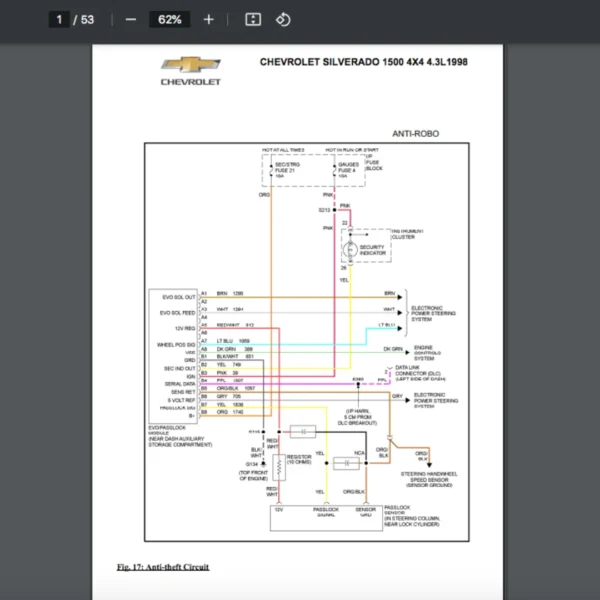The width and height of the screenshot is (600, 600).
Task: Select the ANTI-ROBO heading label
Action: [x=415, y=133]
